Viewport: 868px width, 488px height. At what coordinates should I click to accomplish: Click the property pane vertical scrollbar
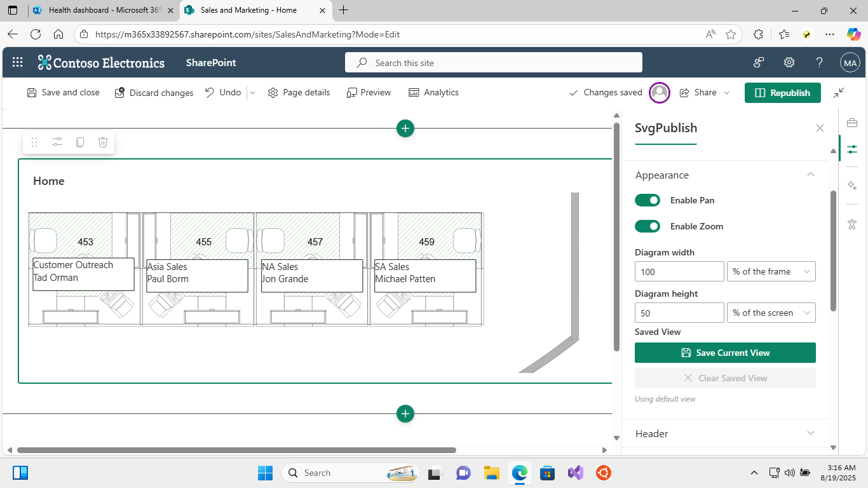tap(833, 251)
